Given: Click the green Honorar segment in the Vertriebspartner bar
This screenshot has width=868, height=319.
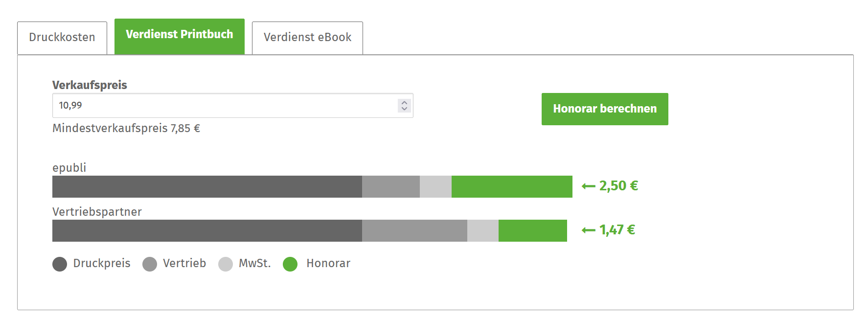Looking at the screenshot, I should point(532,230).
